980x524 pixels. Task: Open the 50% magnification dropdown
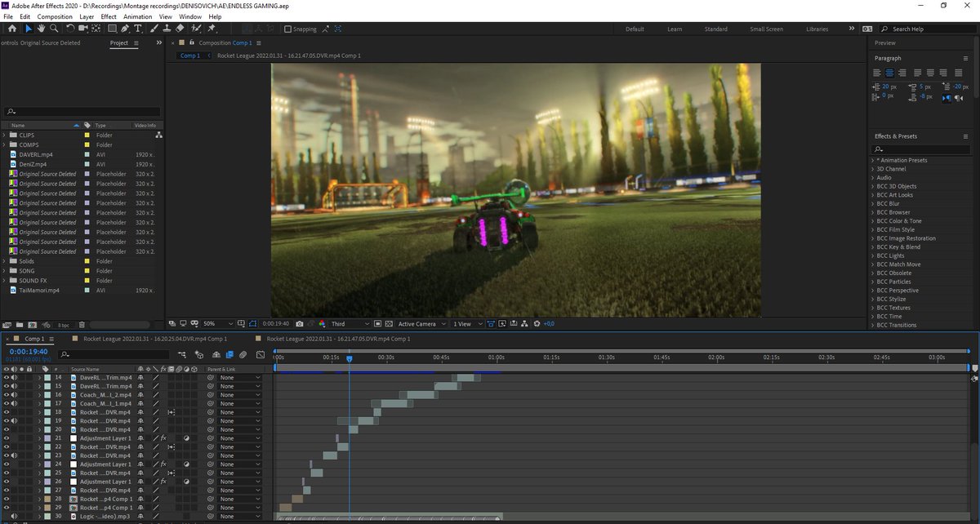(219, 324)
